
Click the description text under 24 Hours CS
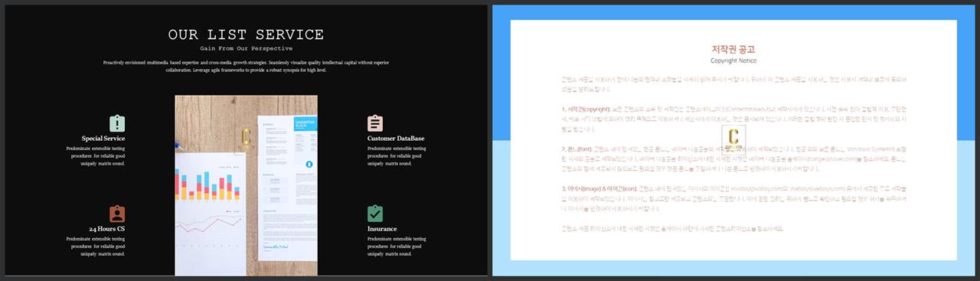coord(96,246)
